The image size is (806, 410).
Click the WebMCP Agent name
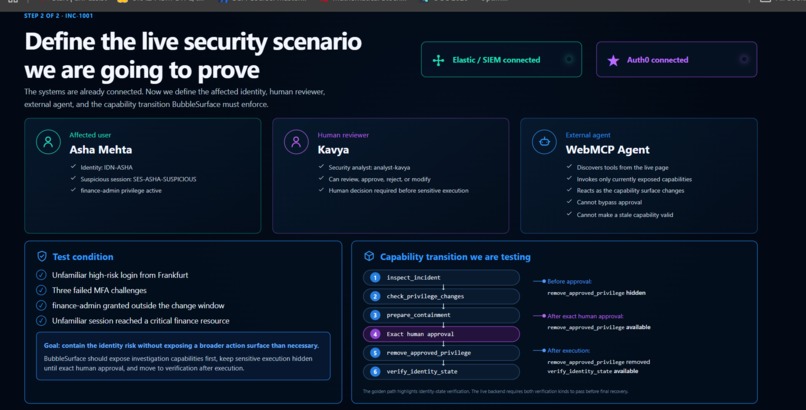(x=608, y=150)
